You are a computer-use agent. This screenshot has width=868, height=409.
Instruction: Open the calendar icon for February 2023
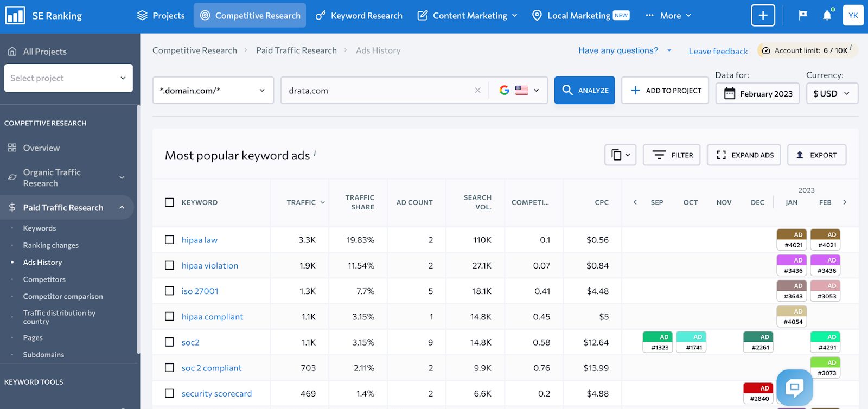point(730,93)
